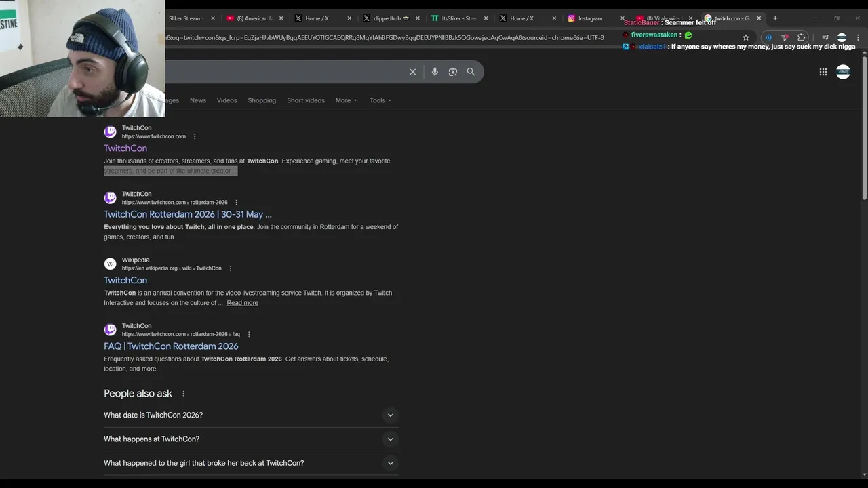This screenshot has width=868, height=488.
Task: Open the new tab plus button
Action: click(775, 18)
